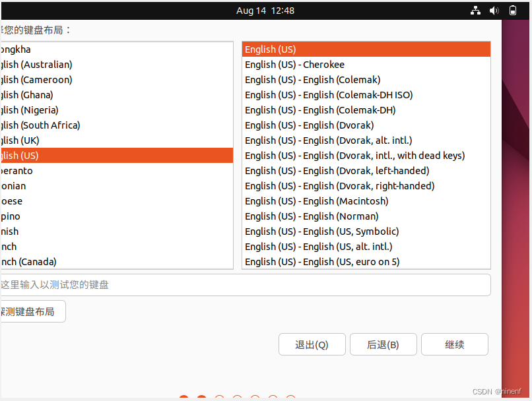This screenshot has height=401, width=532.
Task: Select highlighted English (US) in left list
Action: pos(117,155)
